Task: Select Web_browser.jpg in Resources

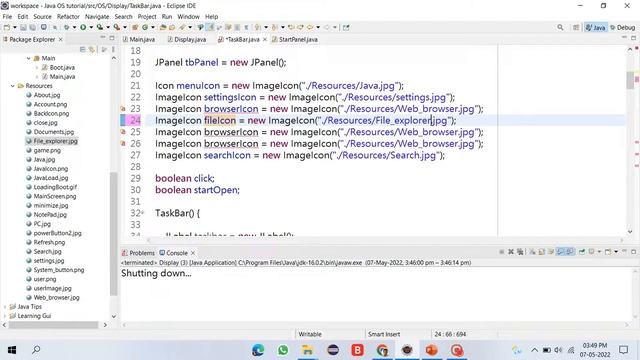Action: (53, 298)
